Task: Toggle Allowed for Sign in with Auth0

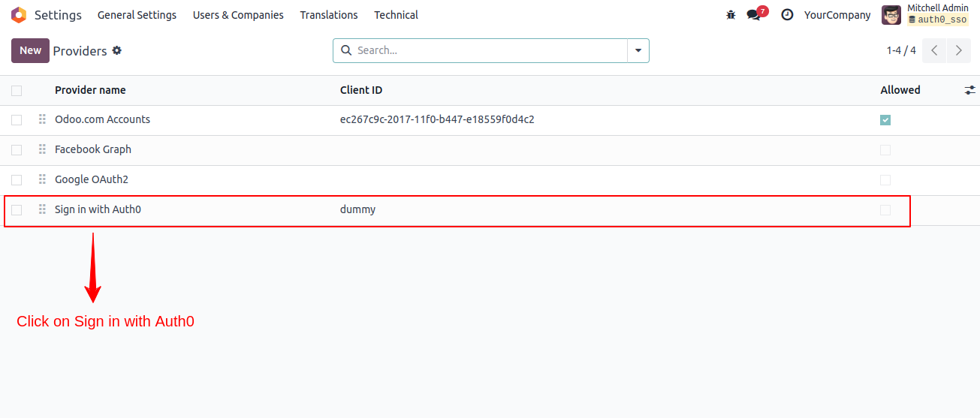Action: point(885,210)
